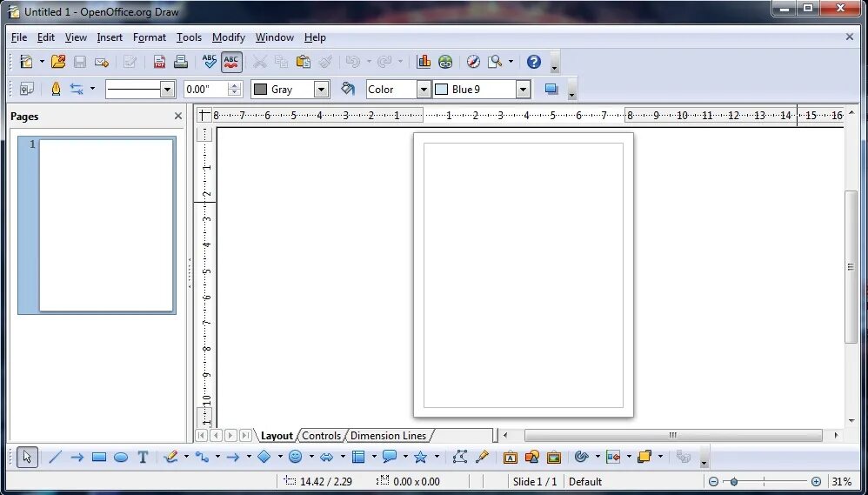Open the Insert menu
The image size is (868, 495).
coord(110,37)
